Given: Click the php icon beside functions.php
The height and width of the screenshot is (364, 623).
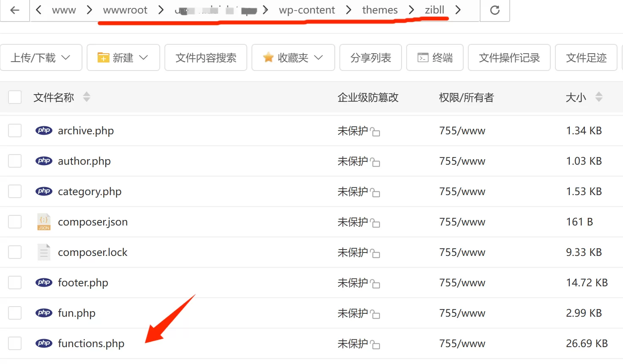Looking at the screenshot, I should (x=44, y=343).
